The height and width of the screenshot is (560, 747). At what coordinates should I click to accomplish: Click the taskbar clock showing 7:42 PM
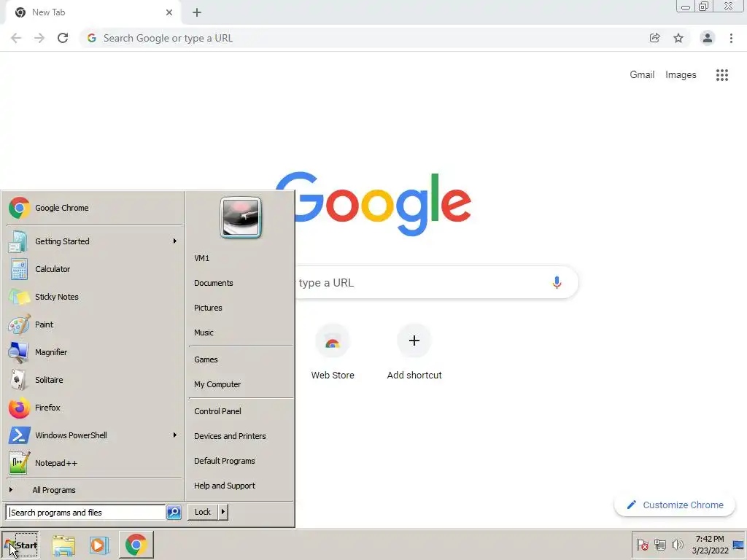click(x=710, y=545)
